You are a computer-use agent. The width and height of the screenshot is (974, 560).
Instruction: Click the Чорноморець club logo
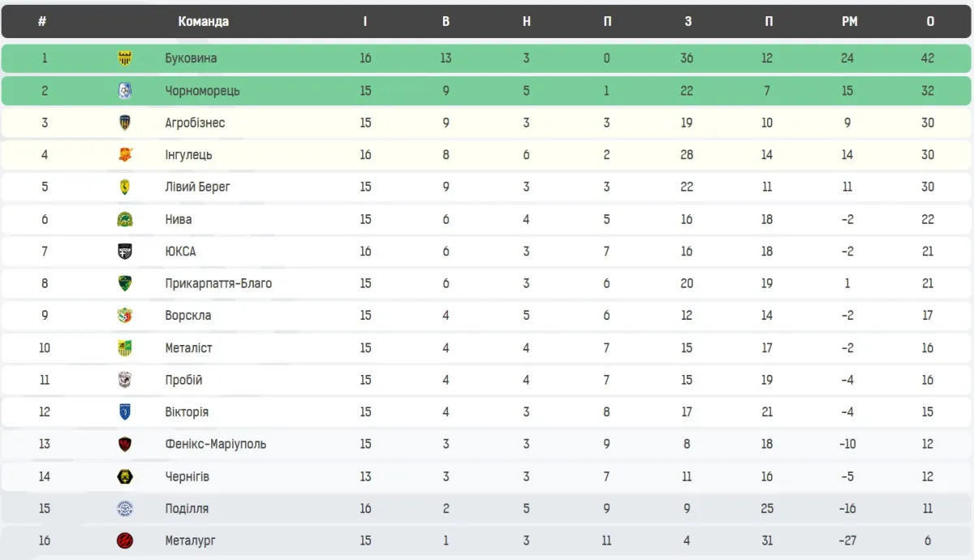tap(125, 91)
